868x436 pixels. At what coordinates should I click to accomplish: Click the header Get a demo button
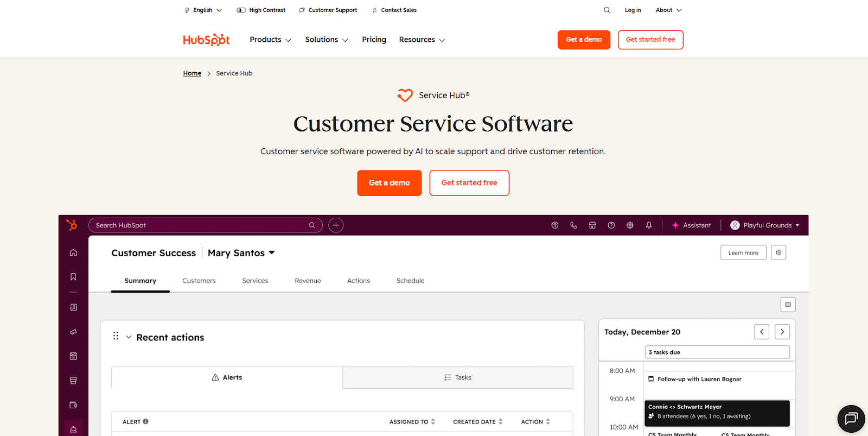[584, 40]
